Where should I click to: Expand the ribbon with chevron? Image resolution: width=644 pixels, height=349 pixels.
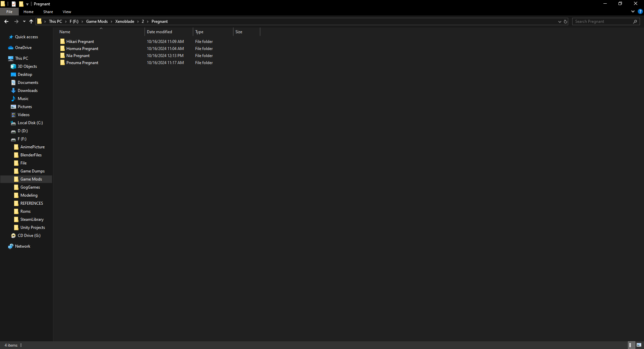point(633,11)
